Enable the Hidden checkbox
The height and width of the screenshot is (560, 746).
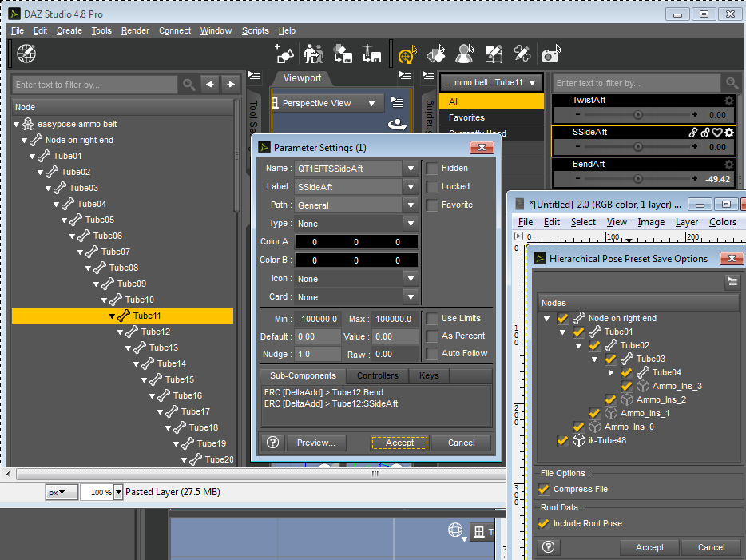tap(432, 169)
